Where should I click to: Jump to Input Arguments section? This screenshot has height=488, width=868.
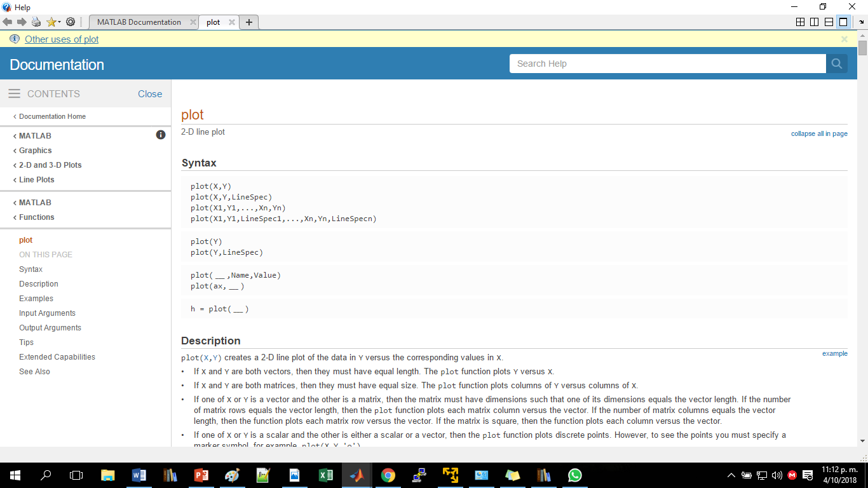pos(48,313)
